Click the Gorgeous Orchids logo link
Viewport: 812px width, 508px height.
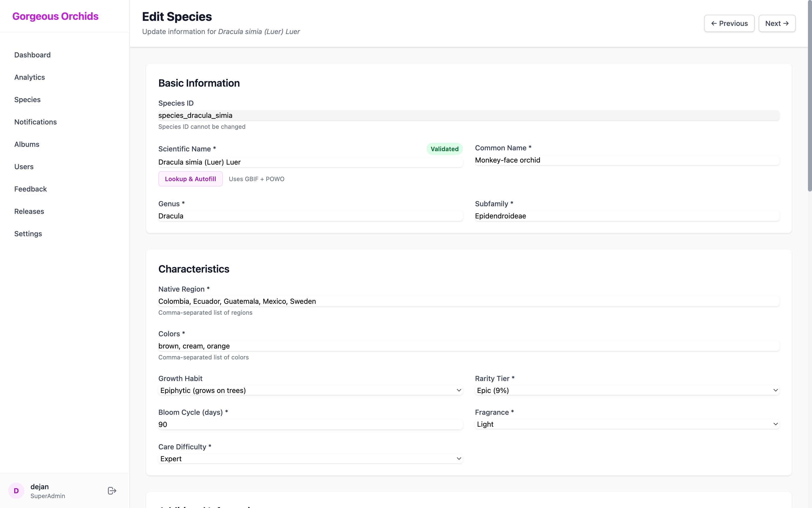pyautogui.click(x=55, y=16)
